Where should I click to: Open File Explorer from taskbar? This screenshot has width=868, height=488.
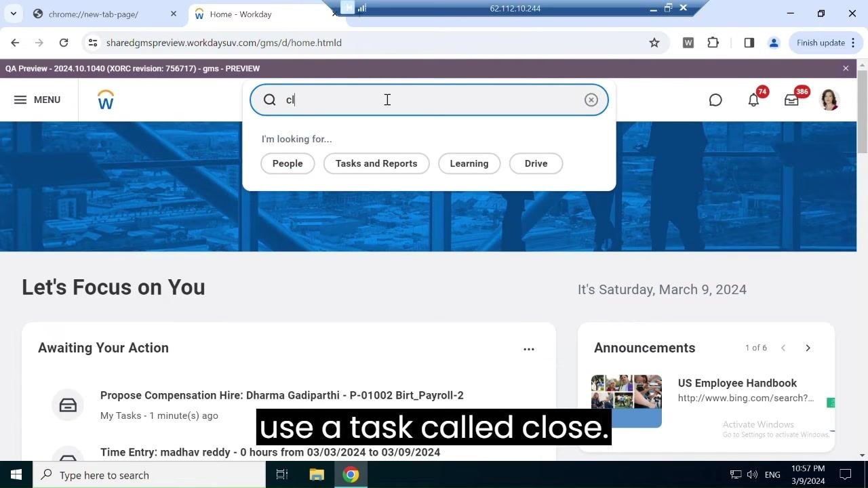click(x=317, y=474)
